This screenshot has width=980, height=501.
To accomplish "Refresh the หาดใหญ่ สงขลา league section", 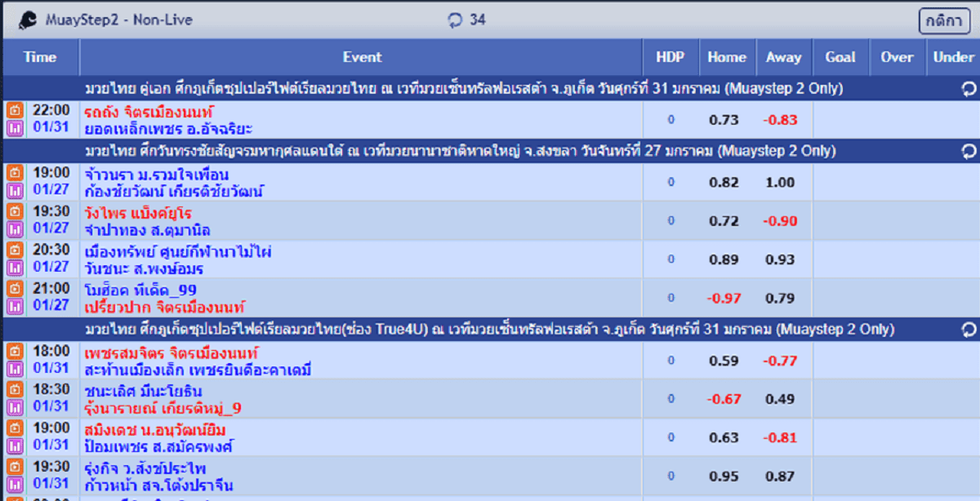I will pos(969,151).
